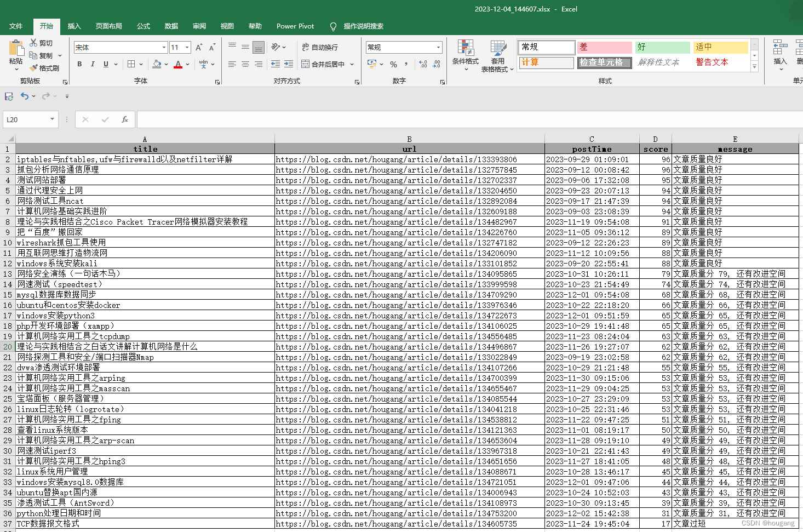Image resolution: width=803 pixels, height=532 pixels.
Task: Toggle bottom vertical alignment
Action: pos(259,47)
